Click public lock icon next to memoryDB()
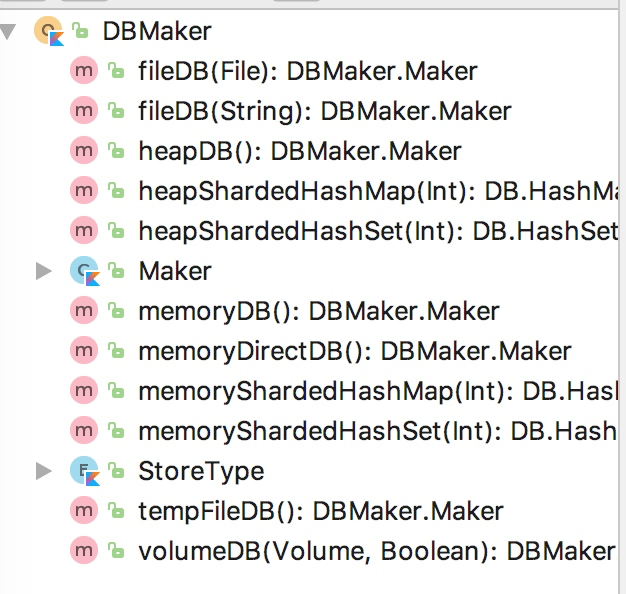 tap(116, 310)
